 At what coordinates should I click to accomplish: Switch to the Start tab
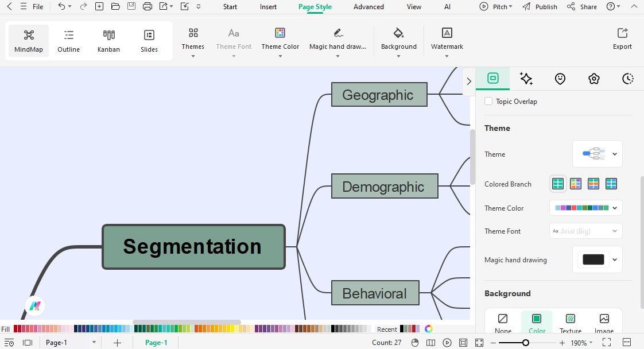230,6
